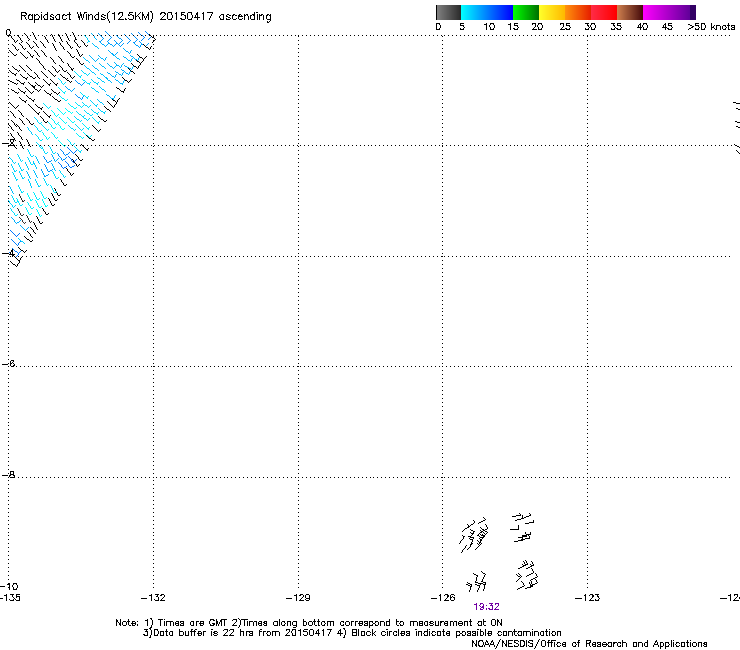Click the red 30-35 knots color band
This screenshot has width=740, height=650.
coord(604,12)
